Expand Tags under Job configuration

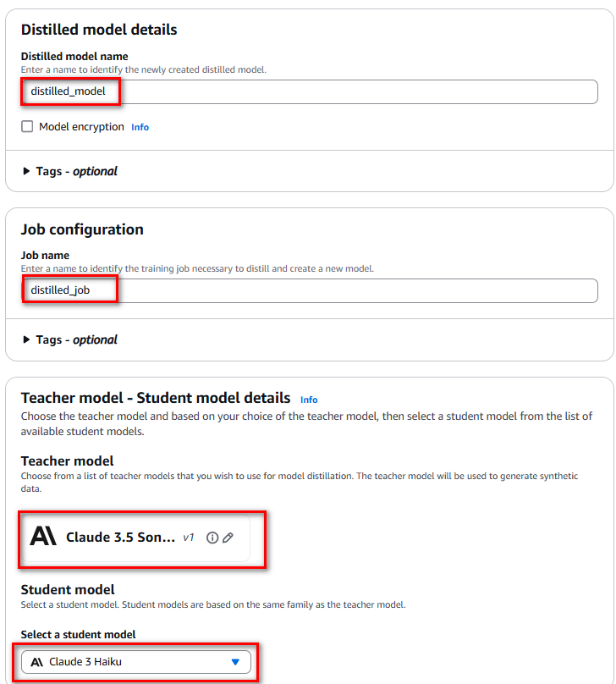point(69,339)
